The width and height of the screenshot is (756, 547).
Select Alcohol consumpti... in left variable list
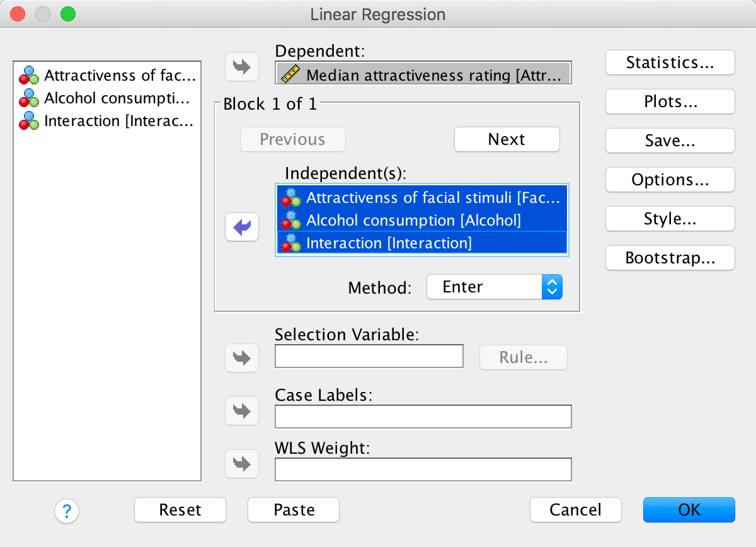click(x=107, y=98)
